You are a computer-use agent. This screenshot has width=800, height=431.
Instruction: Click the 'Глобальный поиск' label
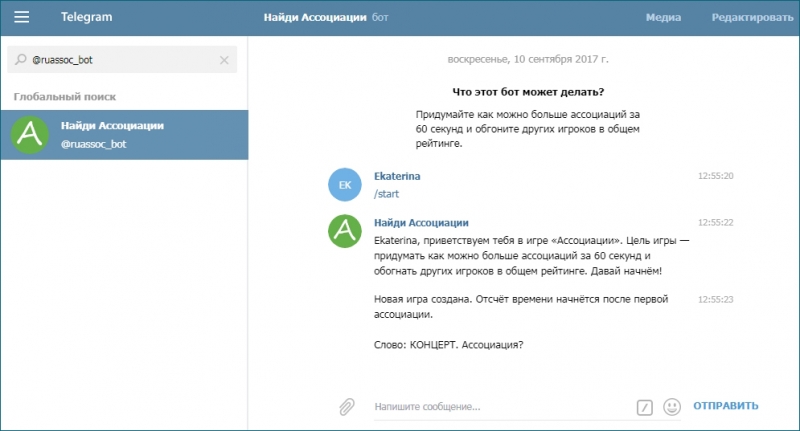[x=65, y=96]
